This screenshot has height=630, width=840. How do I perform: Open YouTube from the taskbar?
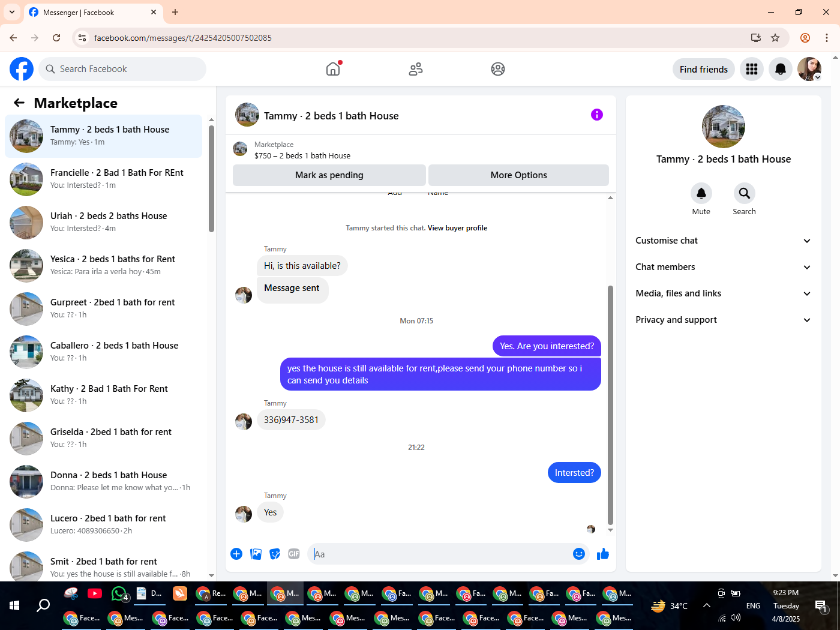[x=95, y=593]
